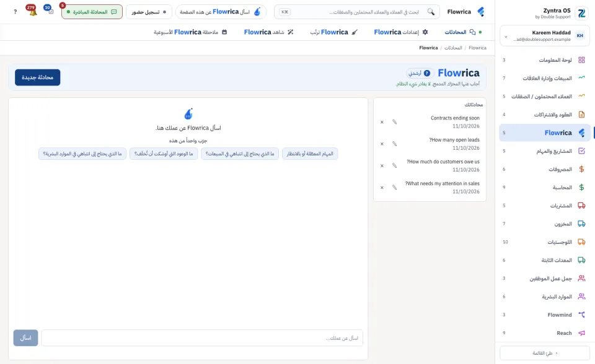The image size is (595, 364).
Task: Open the إعدادات Flowrica settings tab
Action: click(401, 32)
